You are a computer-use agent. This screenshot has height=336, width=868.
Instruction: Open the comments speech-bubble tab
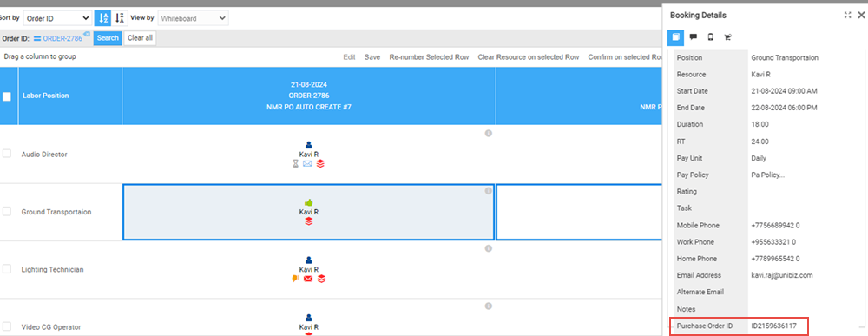[x=693, y=37]
